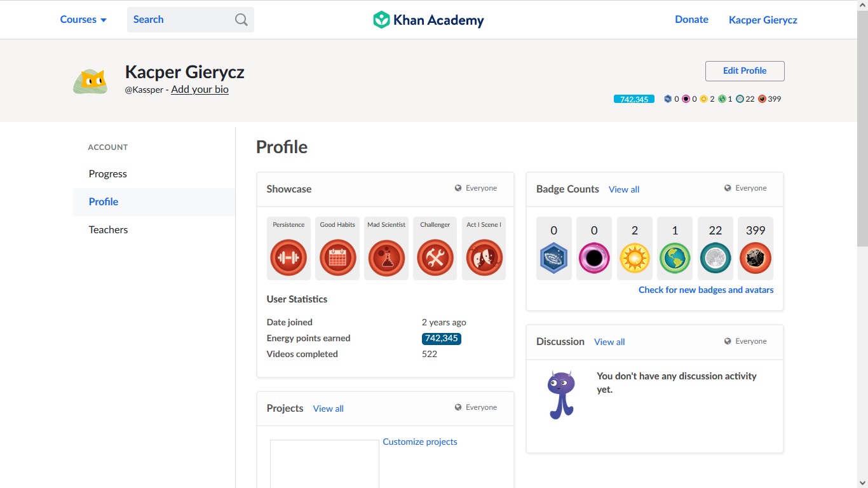This screenshot has width=868, height=488.
Task: Open View all for Badge Counts
Action: pos(624,189)
